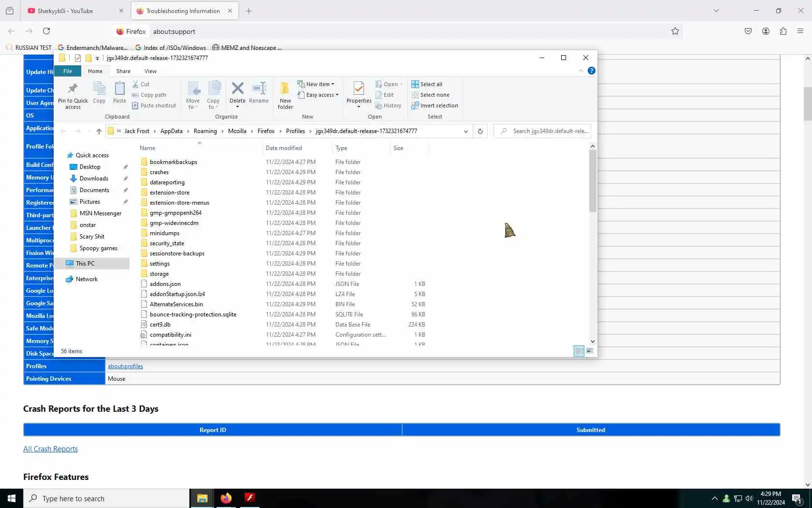Open the RUSSIAN TEST bookmark
Viewport: 812px width, 508px height.
29,47
